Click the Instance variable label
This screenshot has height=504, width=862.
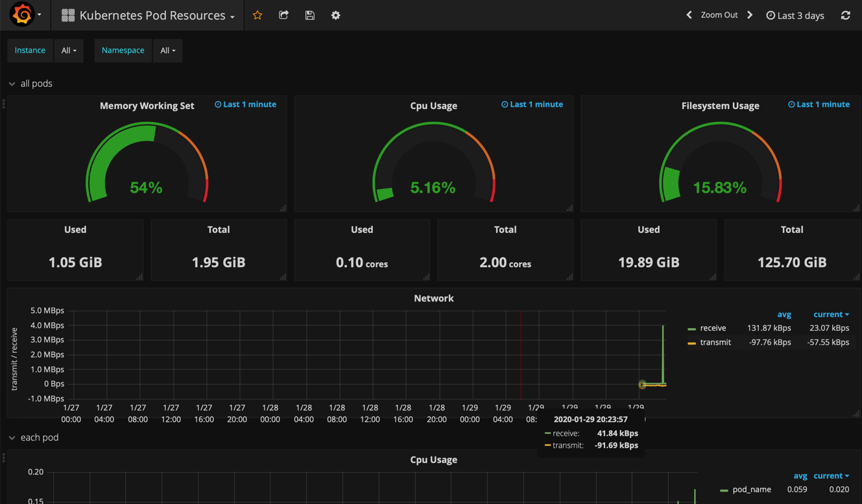pos(30,51)
